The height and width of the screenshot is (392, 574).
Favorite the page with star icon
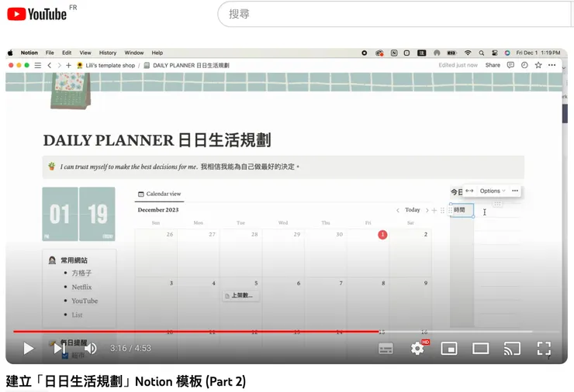(538, 65)
